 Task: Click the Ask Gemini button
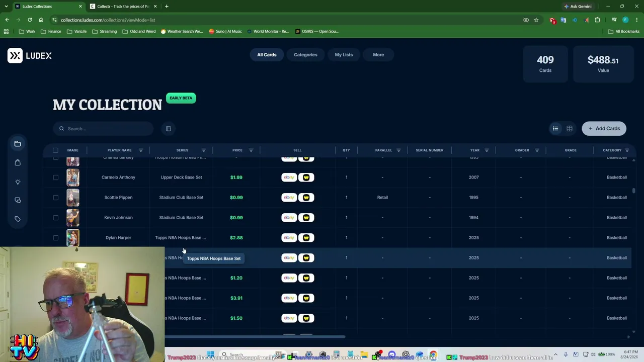[578, 7]
